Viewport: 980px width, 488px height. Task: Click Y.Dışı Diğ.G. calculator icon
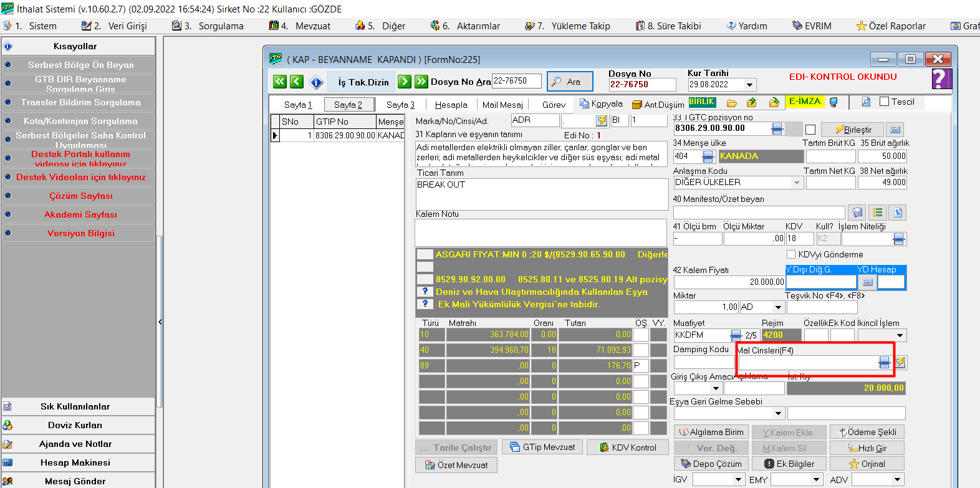pyautogui.click(x=868, y=282)
